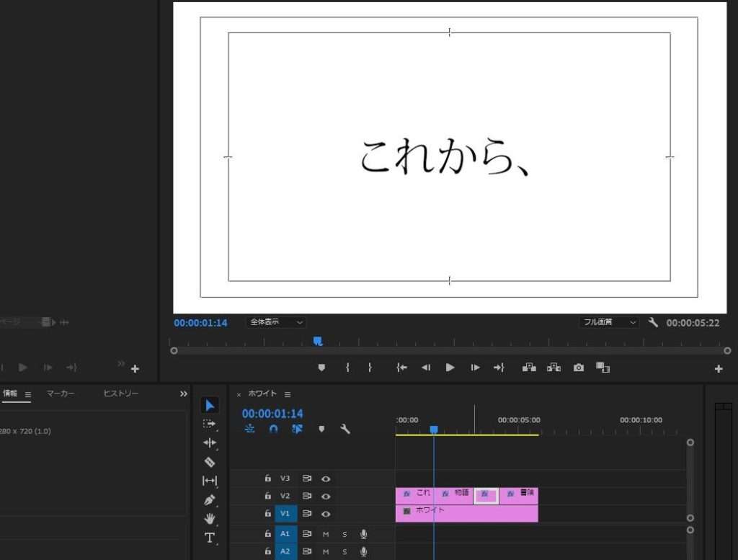738x560 pixels.
Task: Click the Export Frame camera icon
Action: tap(578, 368)
